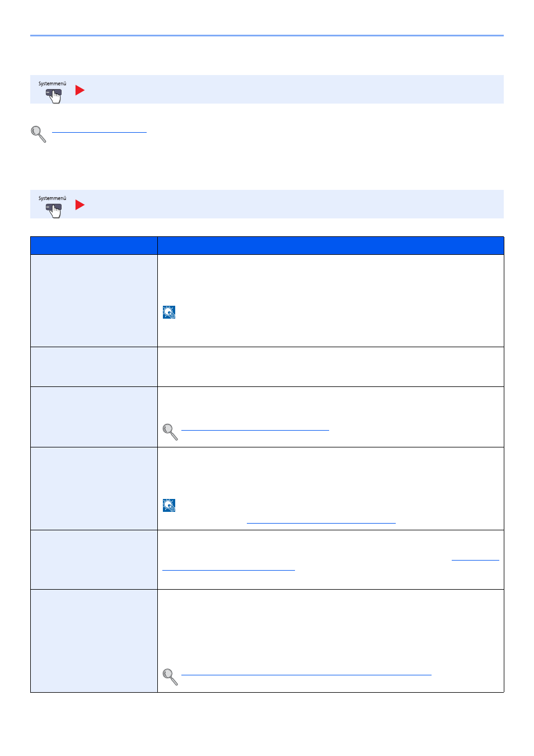Image resolution: width=534 pixels, height=756 pixels.
Task: Open the reference link in the third table row
Action: click(x=255, y=427)
